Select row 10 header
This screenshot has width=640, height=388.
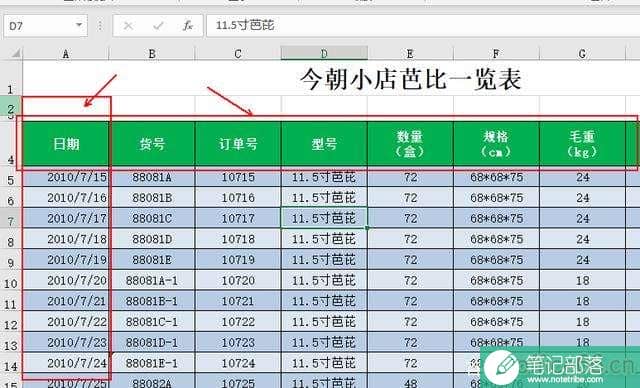click(11, 281)
